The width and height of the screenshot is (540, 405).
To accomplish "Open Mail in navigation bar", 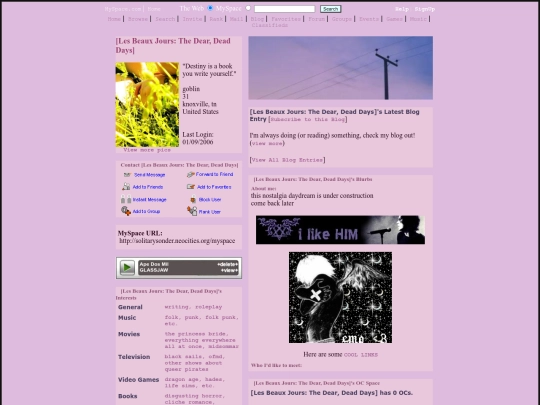I will click(237, 19).
